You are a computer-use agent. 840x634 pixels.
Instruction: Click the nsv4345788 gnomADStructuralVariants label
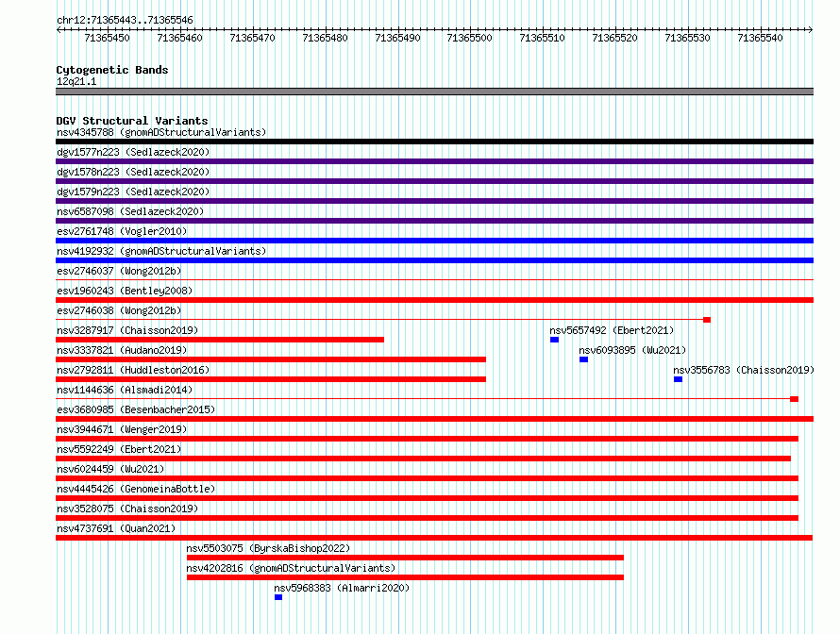click(161, 132)
